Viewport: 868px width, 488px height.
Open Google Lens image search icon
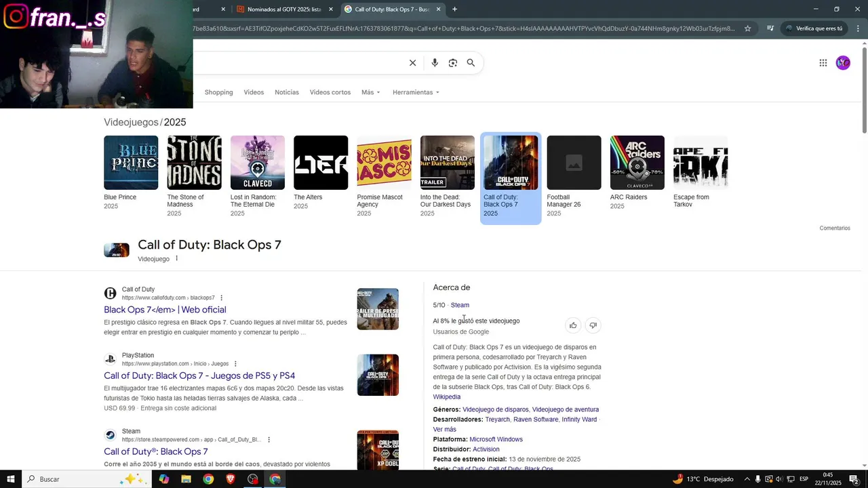453,63
